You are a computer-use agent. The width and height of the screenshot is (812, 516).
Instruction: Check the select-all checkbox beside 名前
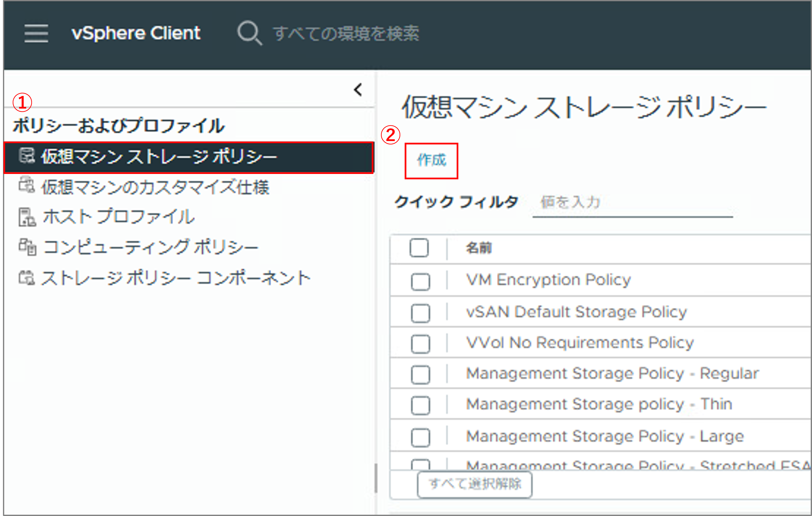[x=419, y=248]
